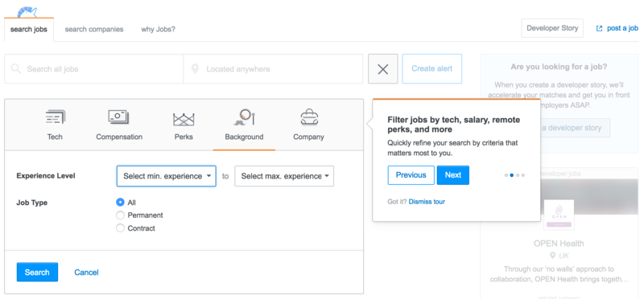This screenshot has width=644, height=299.
Task: Focus the Search all jobs field
Action: pyautogui.click(x=94, y=69)
